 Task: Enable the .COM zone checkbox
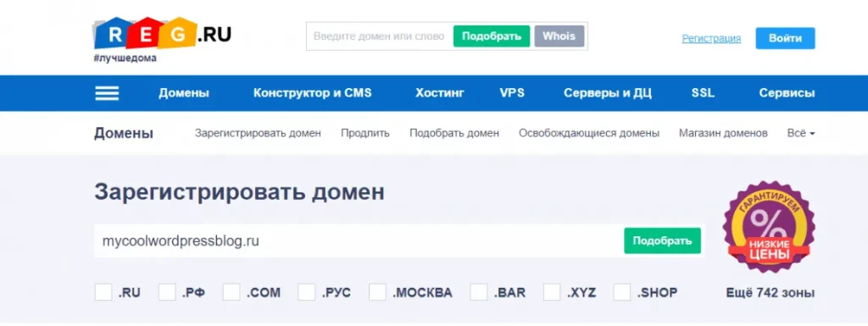click(x=231, y=292)
